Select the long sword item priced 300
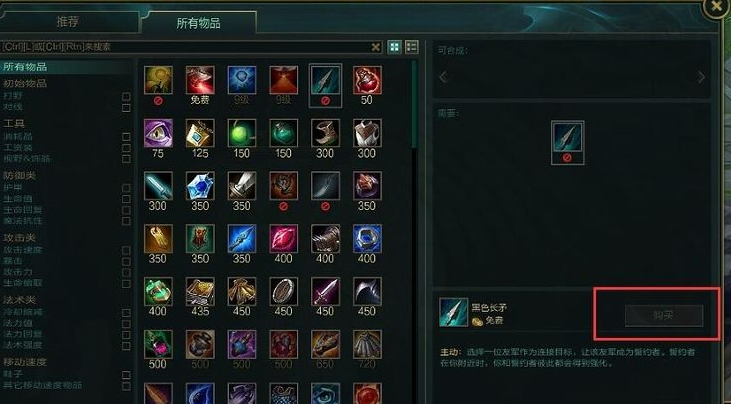Viewport: 731px width, 404px height. click(x=158, y=185)
